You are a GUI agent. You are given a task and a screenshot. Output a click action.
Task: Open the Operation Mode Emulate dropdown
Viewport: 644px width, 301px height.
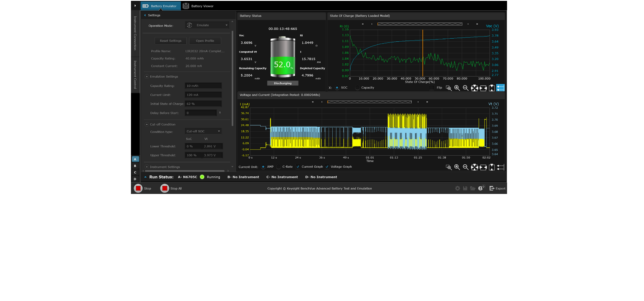pyautogui.click(x=207, y=25)
